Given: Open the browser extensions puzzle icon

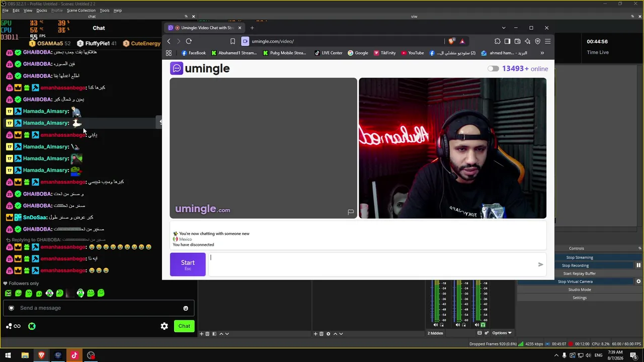Looking at the screenshot, I should coord(498,41).
